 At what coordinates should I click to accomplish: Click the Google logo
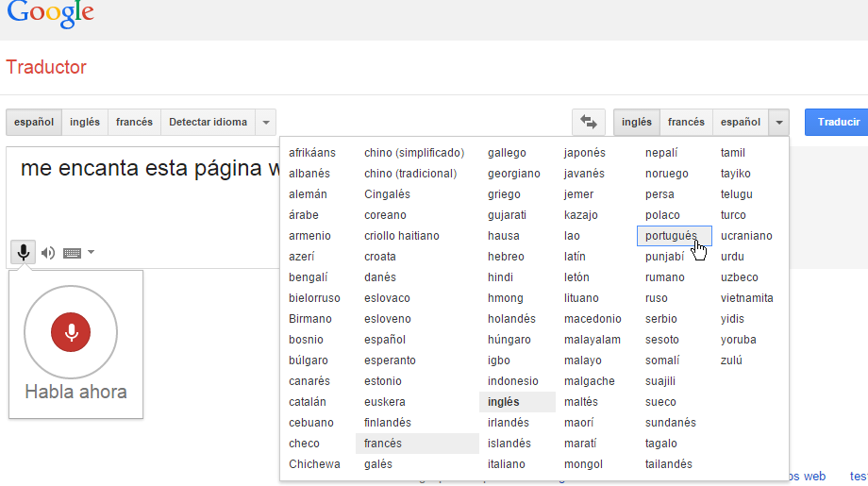50,13
